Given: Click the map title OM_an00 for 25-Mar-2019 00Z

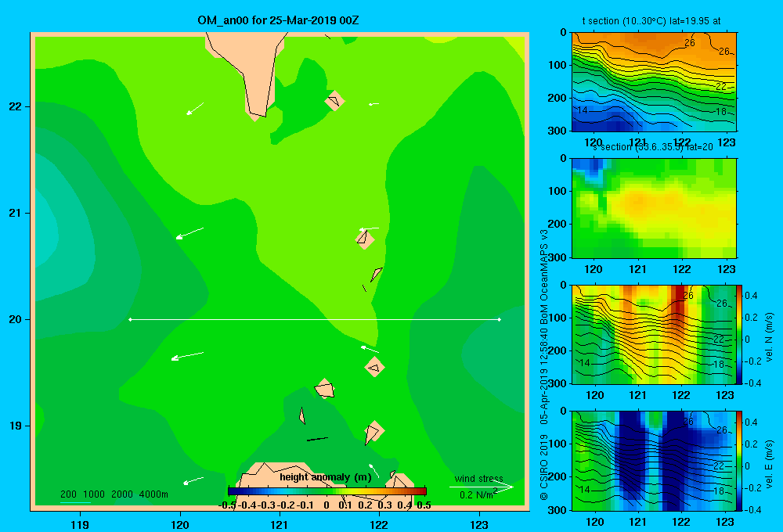Looking at the screenshot, I should pyautogui.click(x=278, y=20).
